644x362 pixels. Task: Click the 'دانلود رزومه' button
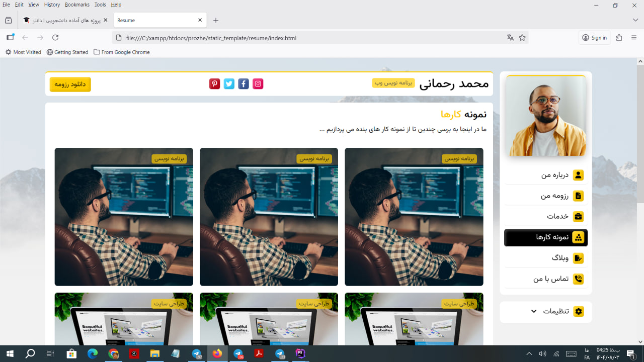pyautogui.click(x=70, y=84)
